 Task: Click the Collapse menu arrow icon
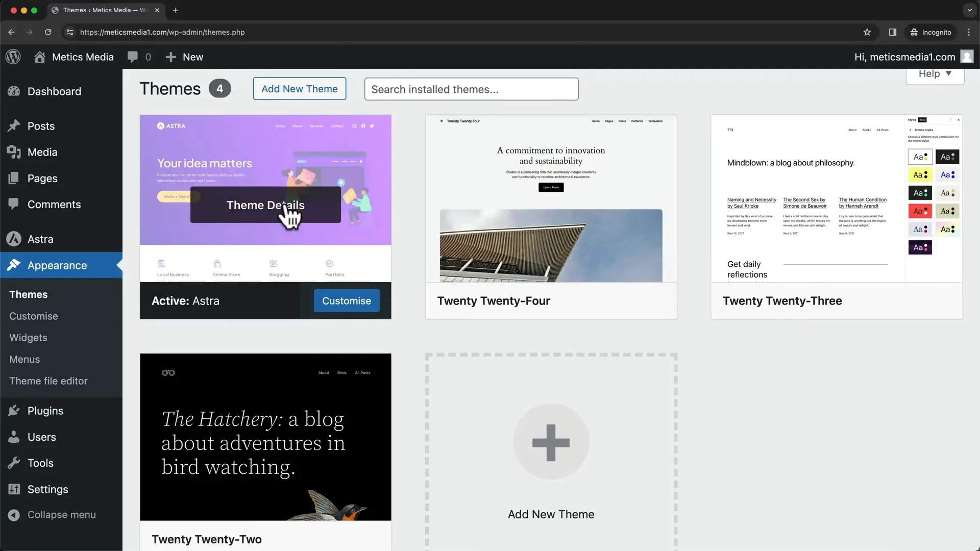tap(14, 515)
